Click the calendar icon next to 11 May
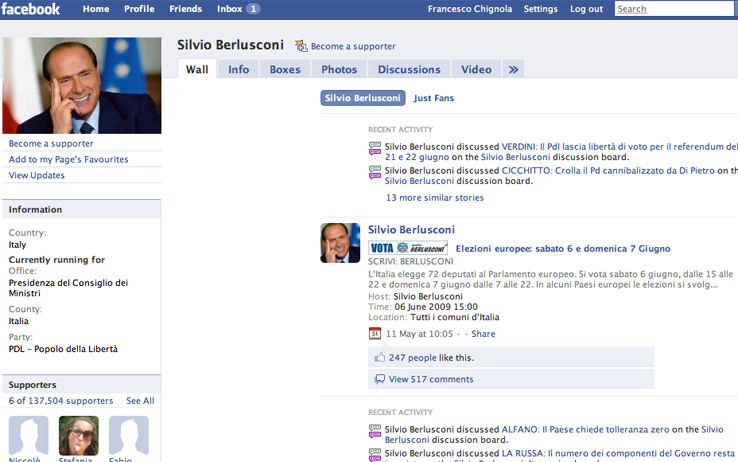The image size is (738, 462). click(375, 334)
